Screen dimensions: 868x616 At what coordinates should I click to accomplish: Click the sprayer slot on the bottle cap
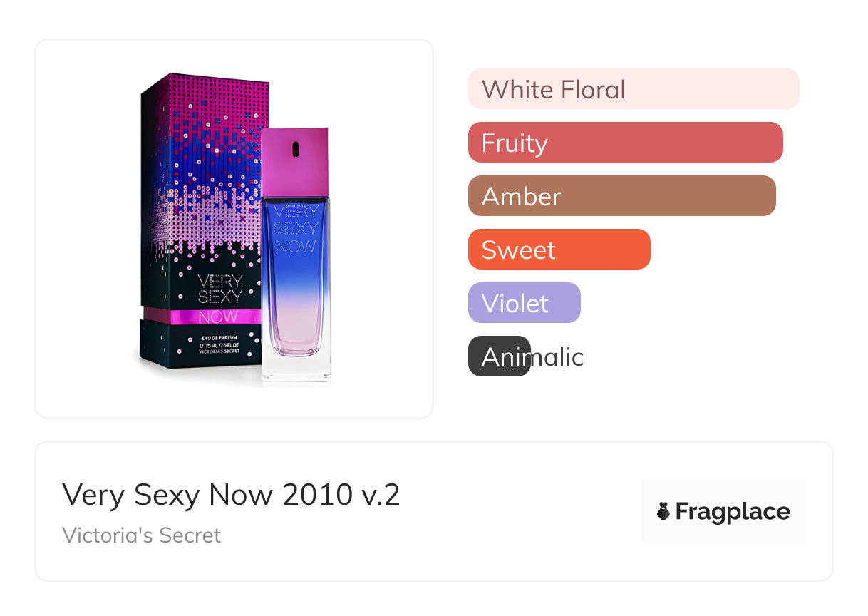coord(294,149)
